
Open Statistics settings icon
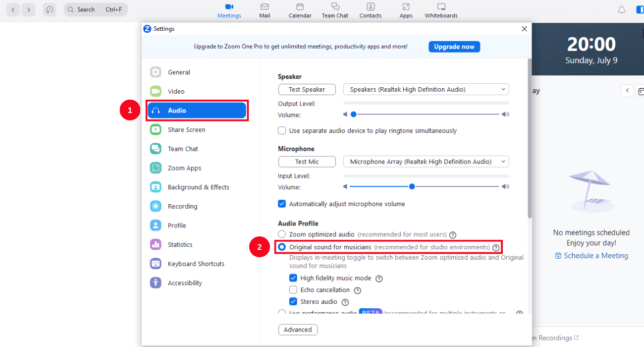point(156,244)
